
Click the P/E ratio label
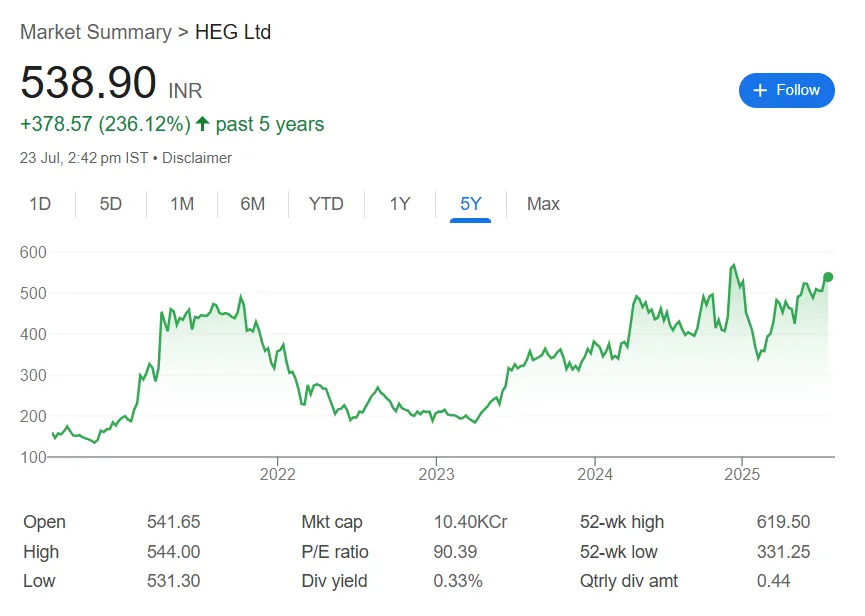(x=335, y=551)
